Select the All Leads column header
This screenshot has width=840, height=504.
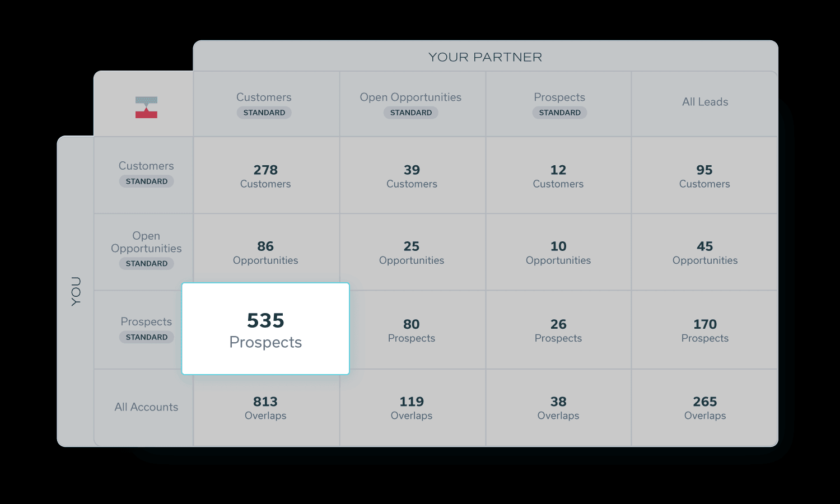705,102
